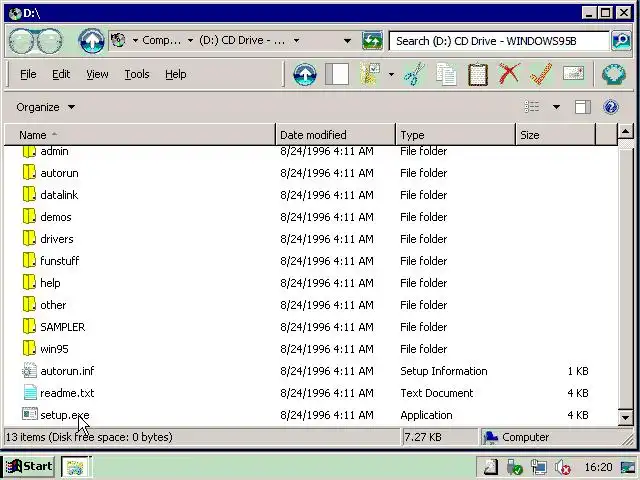This screenshot has height=480, width=640.
Task: Open the Edit menu
Action: tap(61, 74)
